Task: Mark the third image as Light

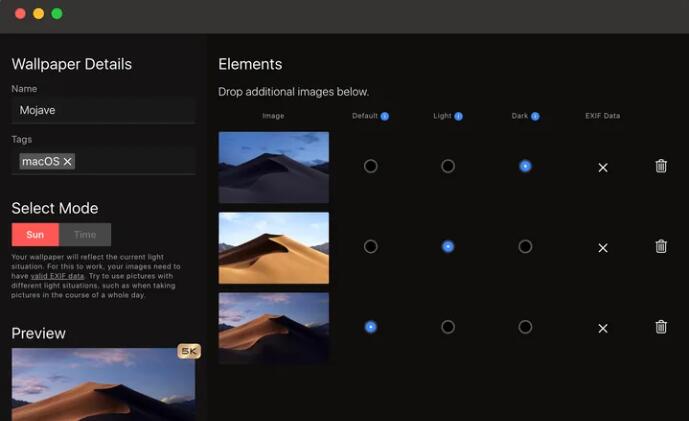Action: (448, 326)
